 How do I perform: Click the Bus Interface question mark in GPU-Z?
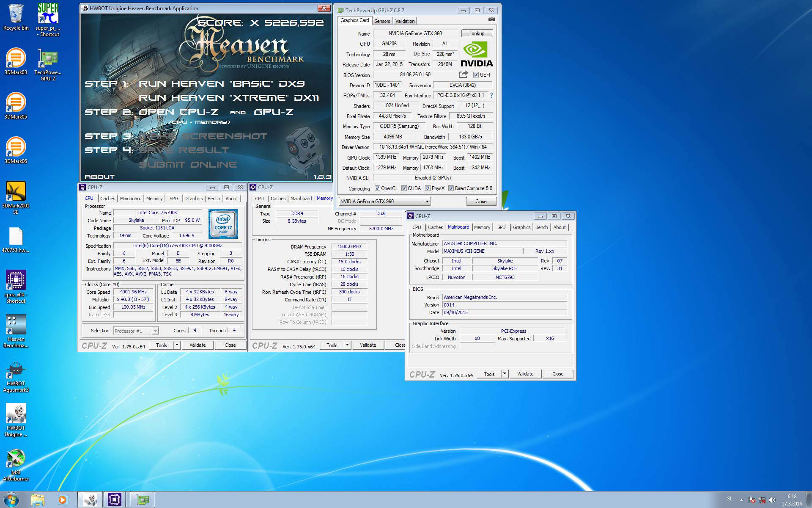click(x=491, y=95)
